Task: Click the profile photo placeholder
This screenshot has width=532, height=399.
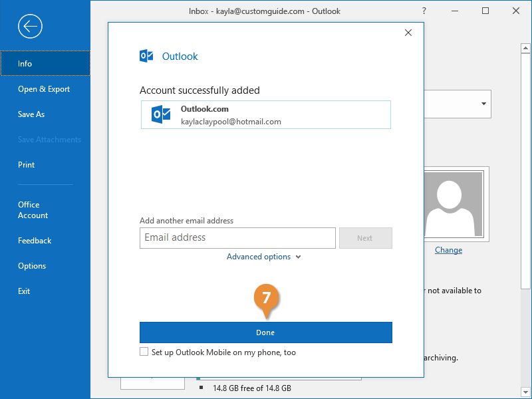Action: coord(454,204)
